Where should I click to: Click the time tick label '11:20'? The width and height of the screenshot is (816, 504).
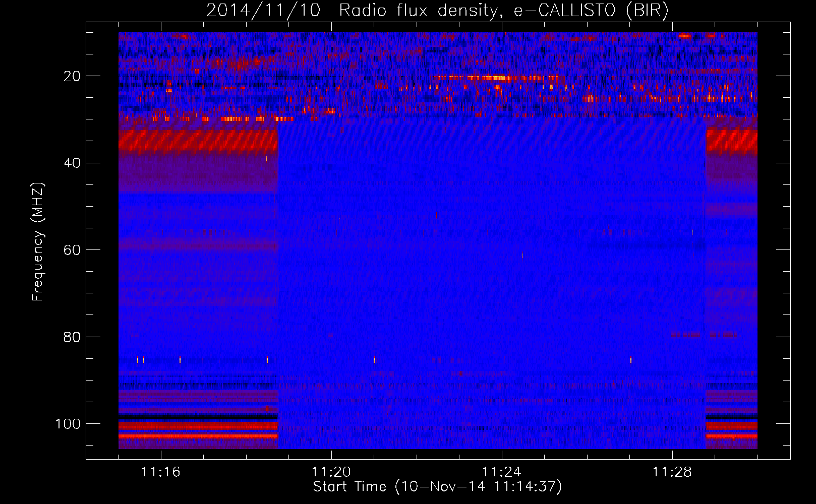coord(331,472)
